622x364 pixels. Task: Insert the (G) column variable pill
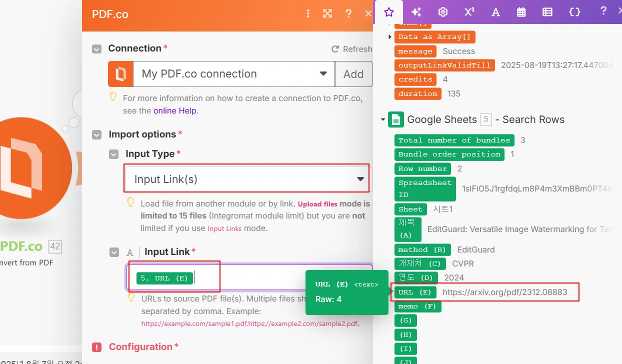click(405, 320)
